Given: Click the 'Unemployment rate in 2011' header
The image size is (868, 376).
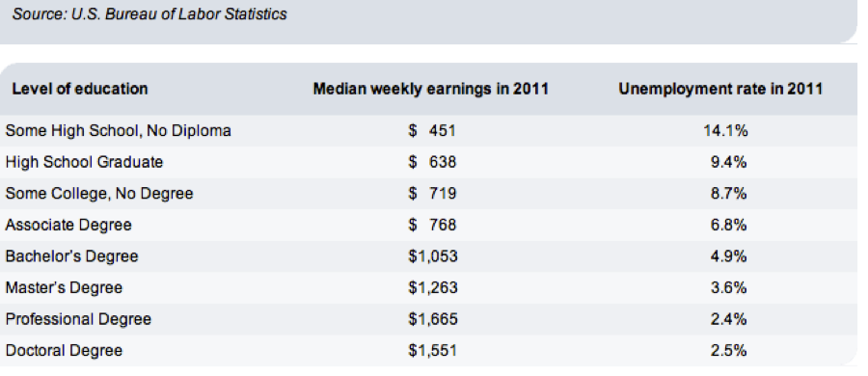Looking at the screenshot, I should tap(720, 89).
